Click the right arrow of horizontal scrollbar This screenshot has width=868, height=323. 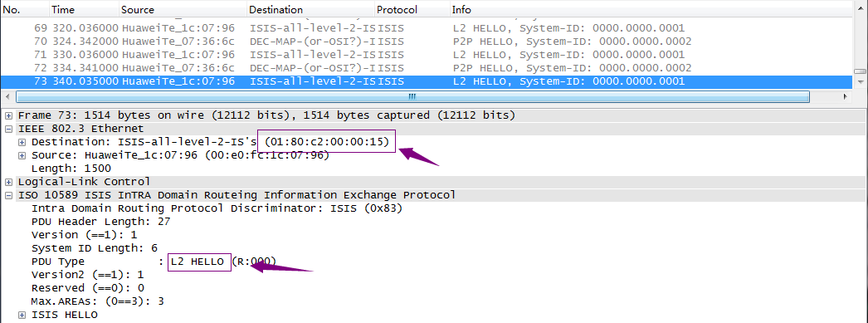tap(846, 97)
